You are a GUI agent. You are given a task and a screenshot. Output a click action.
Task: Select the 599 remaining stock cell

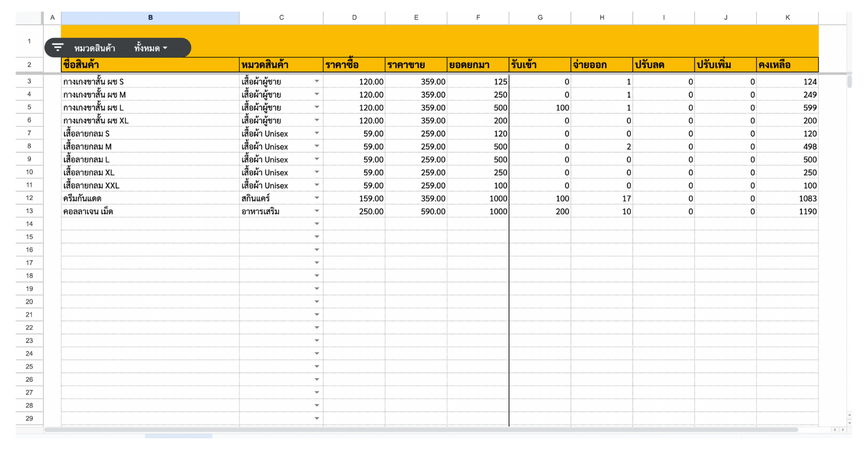pos(788,107)
